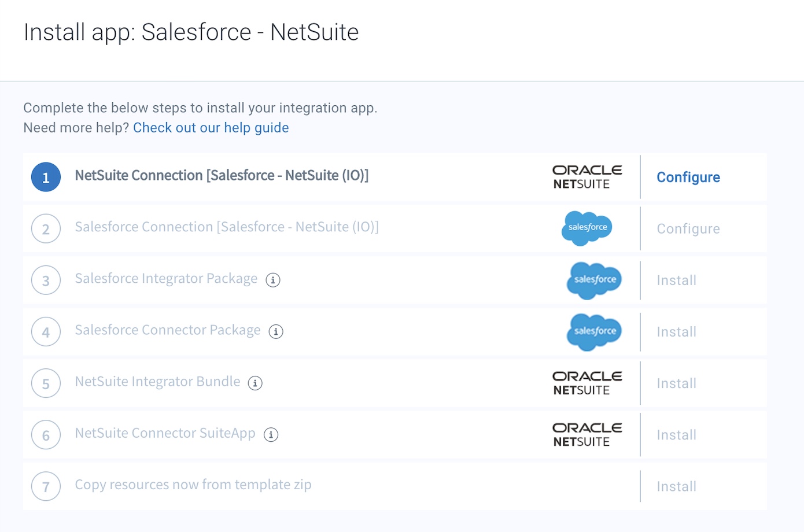Viewport: 804px width, 532px height.
Task: Open the info icon beside Salesforce Integrator Package
Action: 273,280
